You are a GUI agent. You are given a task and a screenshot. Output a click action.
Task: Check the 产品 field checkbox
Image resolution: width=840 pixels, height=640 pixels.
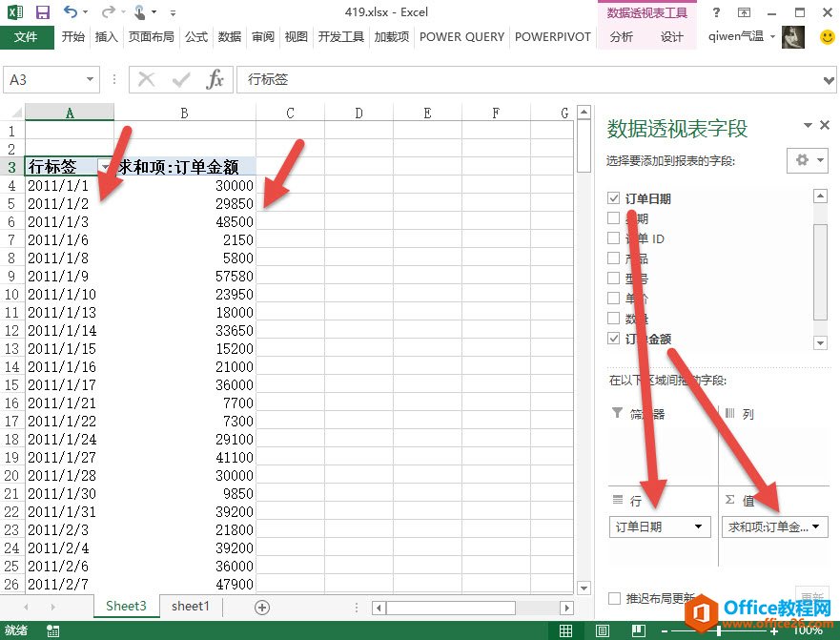(614, 258)
